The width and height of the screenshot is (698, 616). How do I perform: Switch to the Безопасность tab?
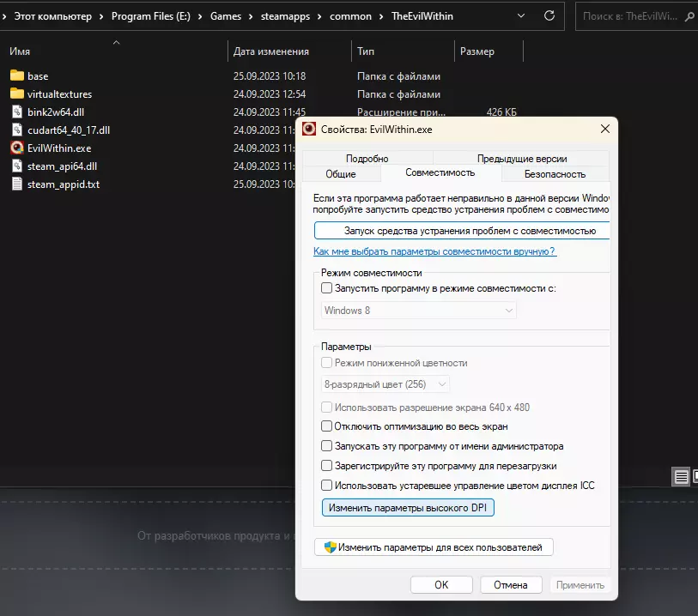coord(555,174)
